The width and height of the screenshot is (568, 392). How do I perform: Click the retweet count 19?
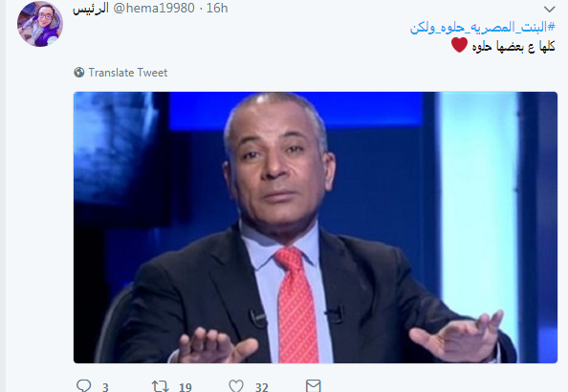pyautogui.click(x=186, y=387)
